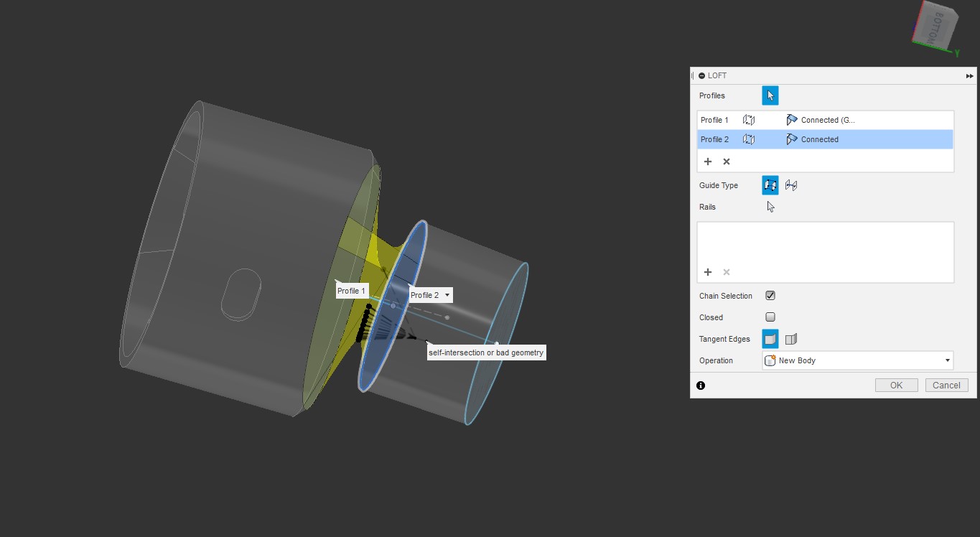The width and height of the screenshot is (980, 537).
Task: Choose Keep tangent edges option
Action: pyautogui.click(x=791, y=339)
